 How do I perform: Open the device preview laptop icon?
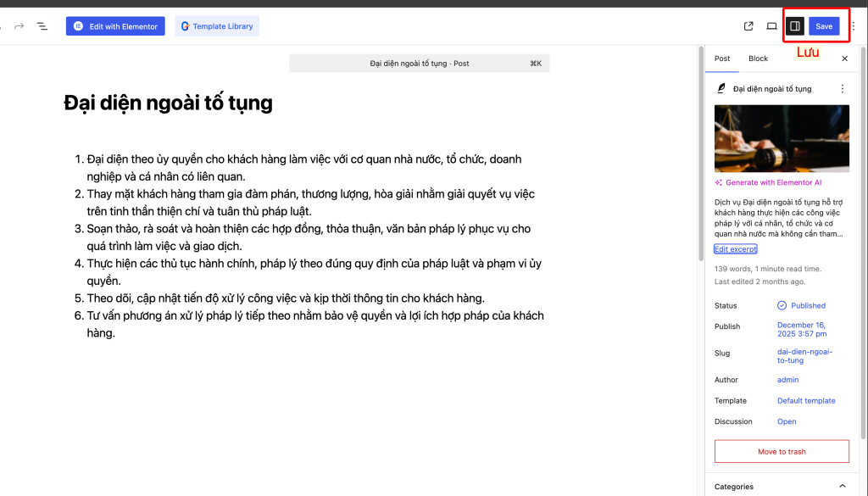point(771,26)
